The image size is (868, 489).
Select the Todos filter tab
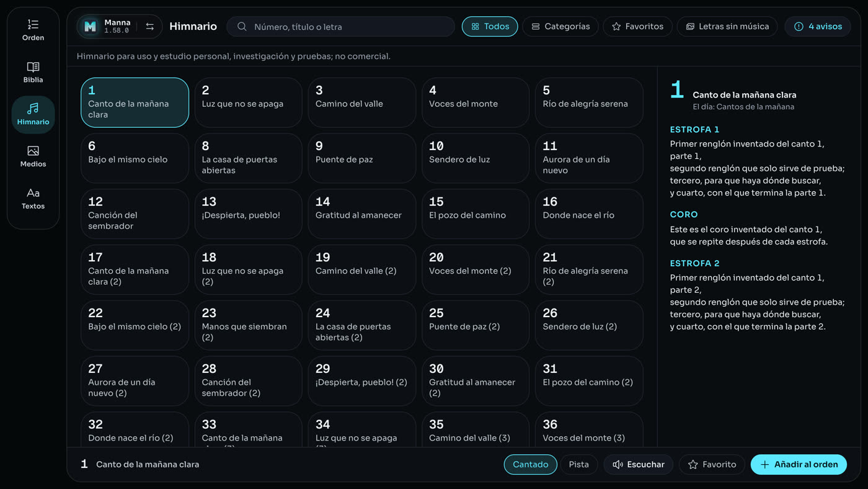pos(490,27)
